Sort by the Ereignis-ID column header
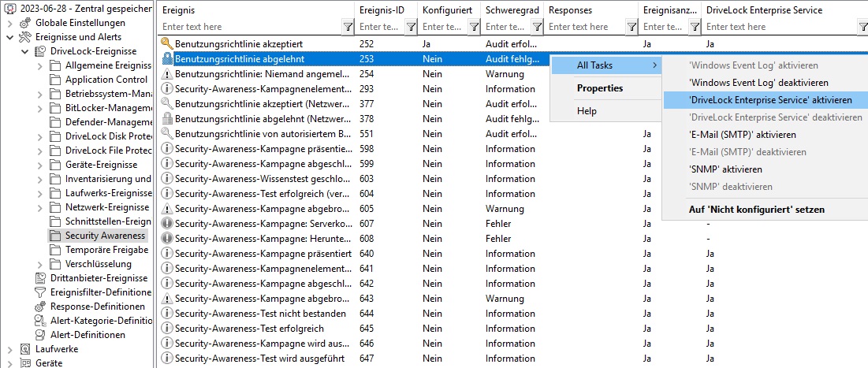Viewport: 868px width, 368px height. coord(386,10)
